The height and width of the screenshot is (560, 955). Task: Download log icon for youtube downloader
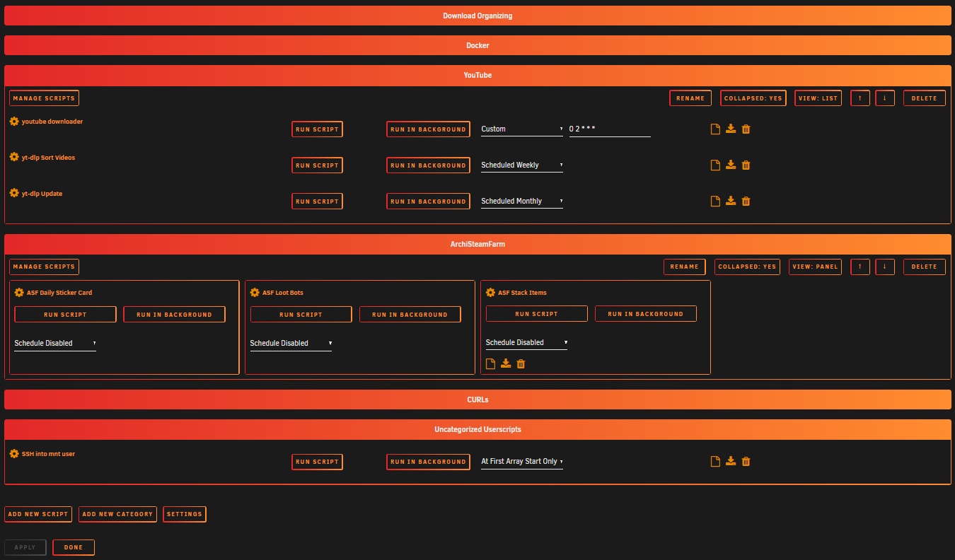[731, 129]
